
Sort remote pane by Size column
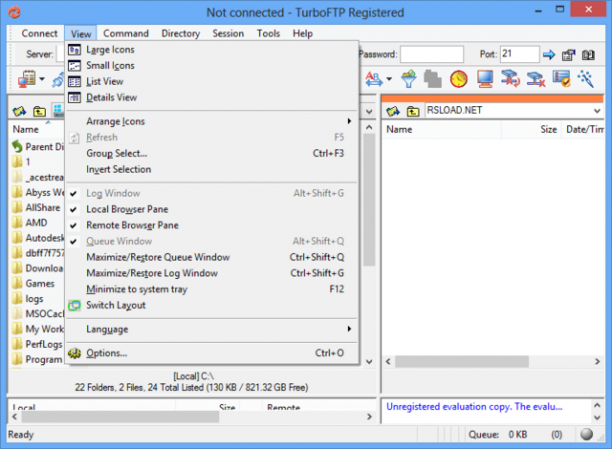[532, 130]
